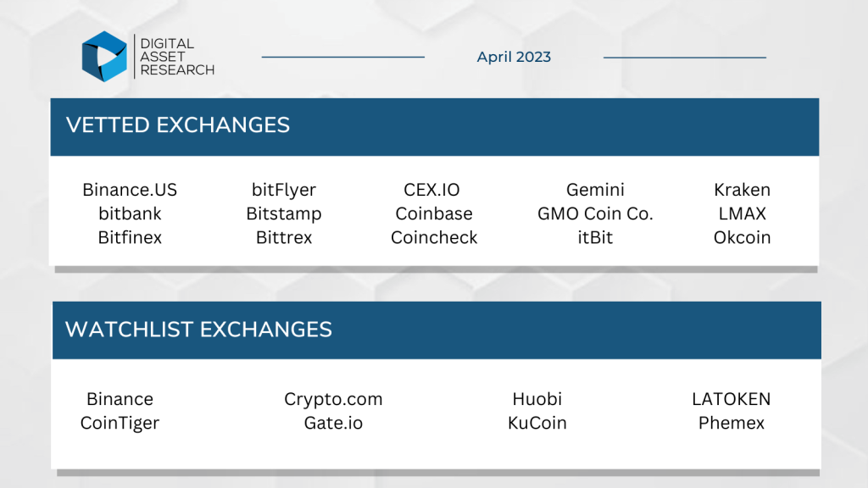Select the April 2023 date label
This screenshot has width=868, height=488.
[x=514, y=57]
